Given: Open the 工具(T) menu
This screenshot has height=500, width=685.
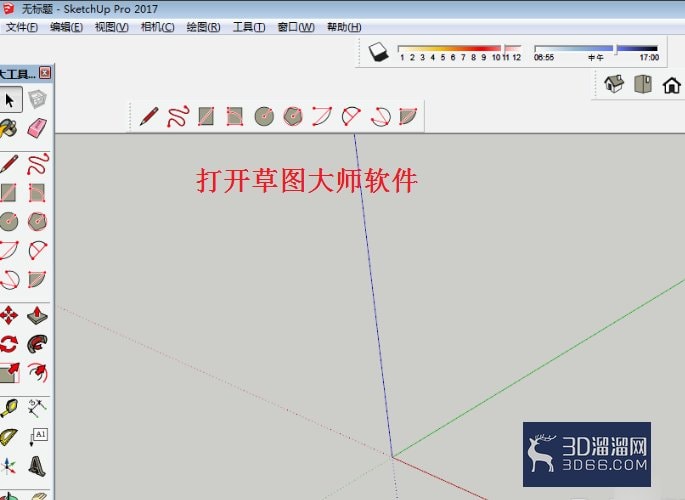Looking at the screenshot, I should (x=249, y=27).
